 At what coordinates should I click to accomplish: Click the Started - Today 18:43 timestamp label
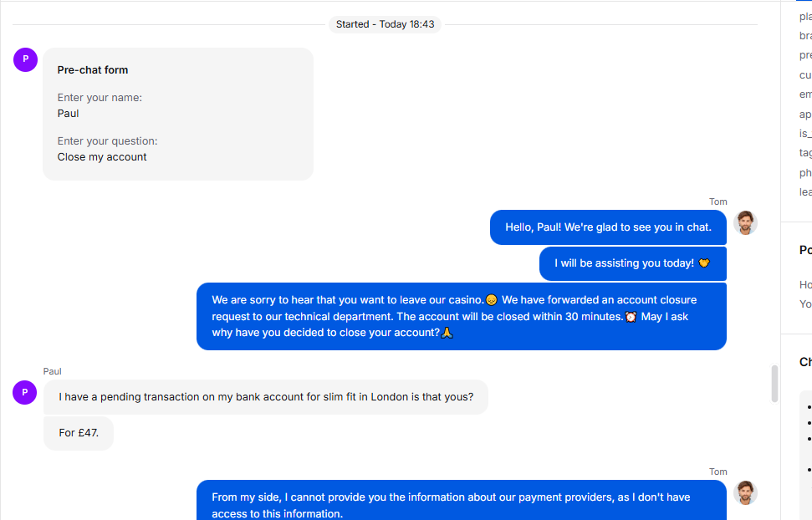pyautogui.click(x=385, y=24)
